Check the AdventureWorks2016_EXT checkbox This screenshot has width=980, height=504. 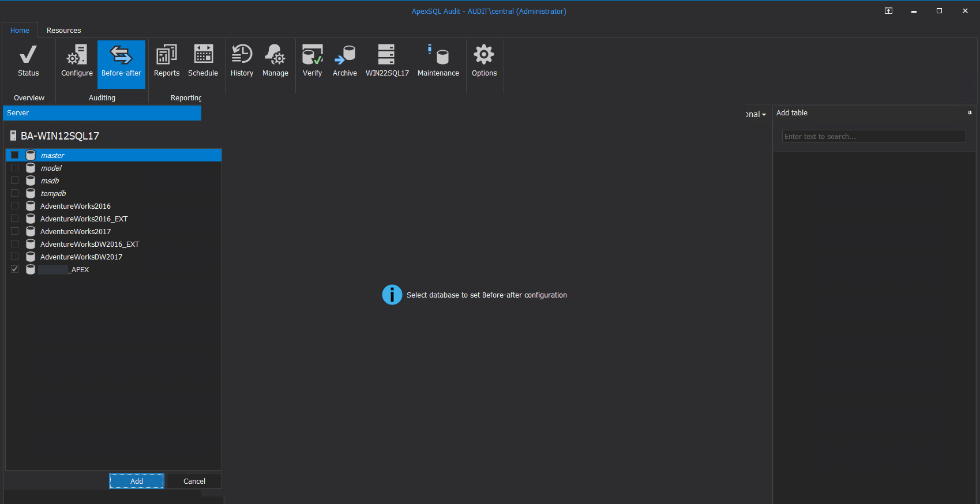point(15,219)
